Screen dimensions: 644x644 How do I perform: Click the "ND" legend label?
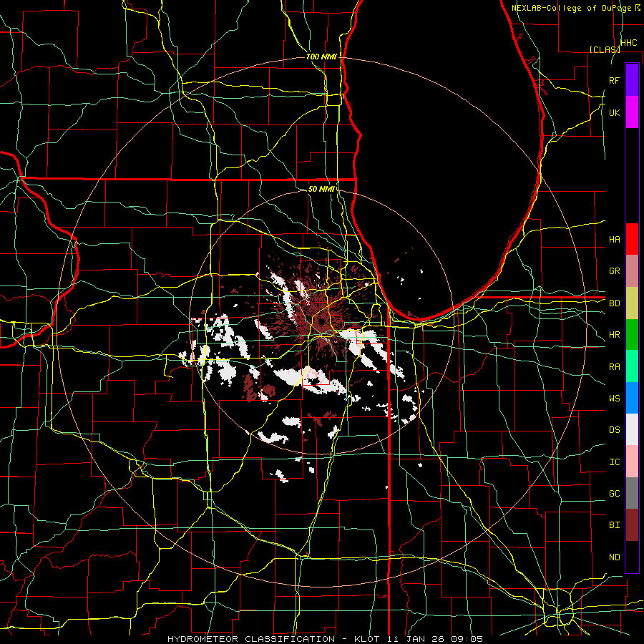[x=614, y=557]
